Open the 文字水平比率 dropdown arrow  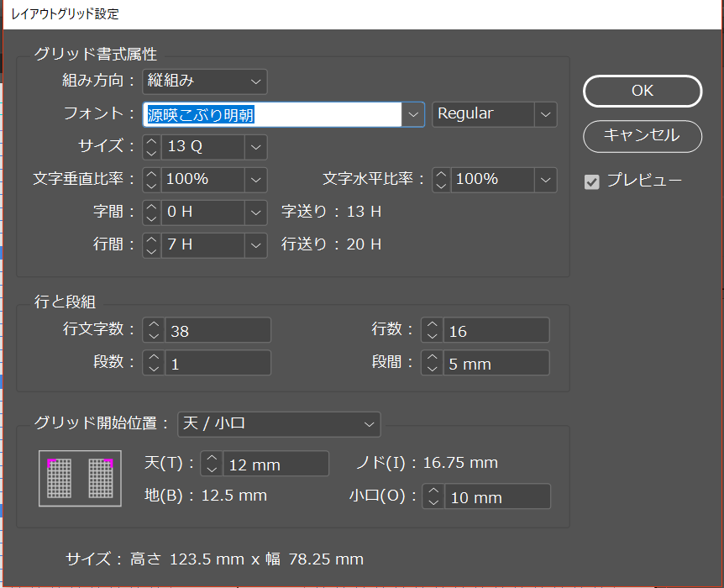[545, 180]
